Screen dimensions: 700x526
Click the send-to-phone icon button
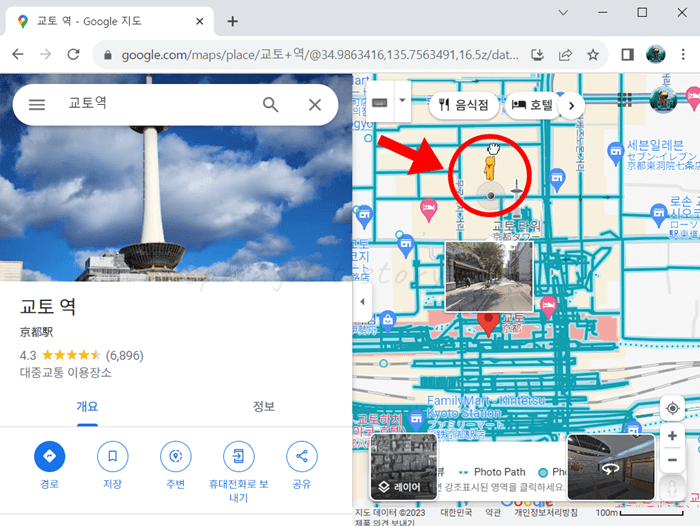238,456
